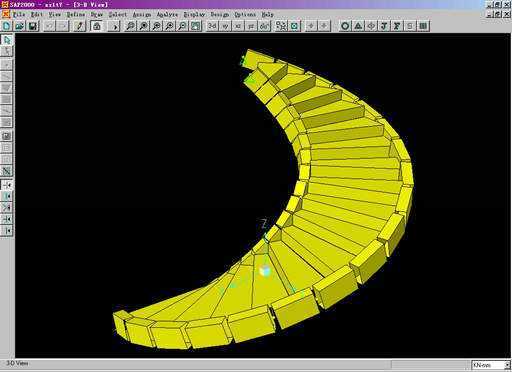This screenshot has width=512, height=372.
Task: Toggle the Shrink Elements icon
Action: coord(295,26)
